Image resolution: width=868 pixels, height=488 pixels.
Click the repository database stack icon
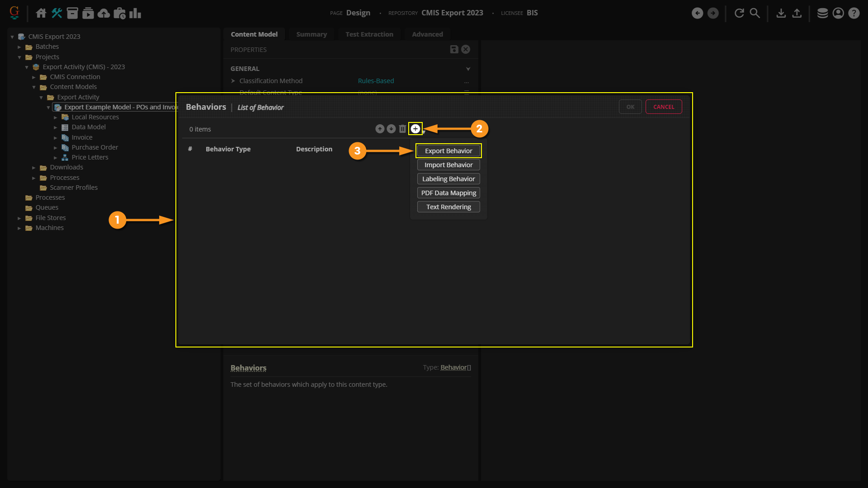(x=822, y=13)
